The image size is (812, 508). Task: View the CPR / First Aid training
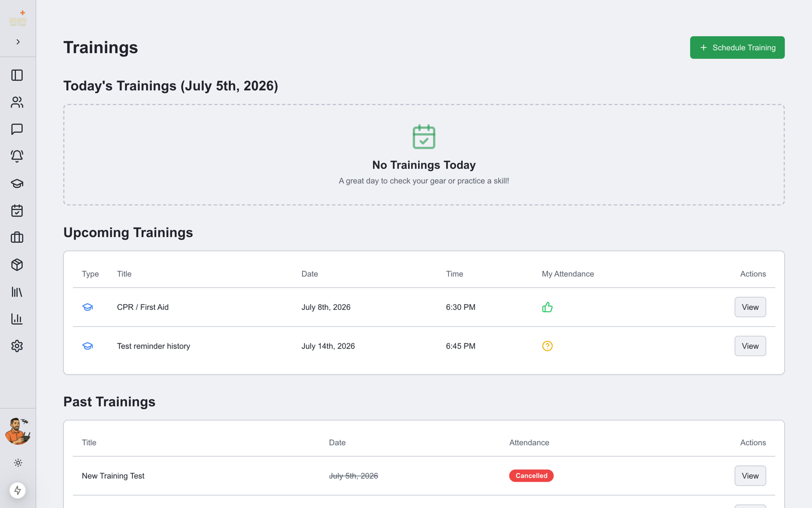tap(750, 307)
